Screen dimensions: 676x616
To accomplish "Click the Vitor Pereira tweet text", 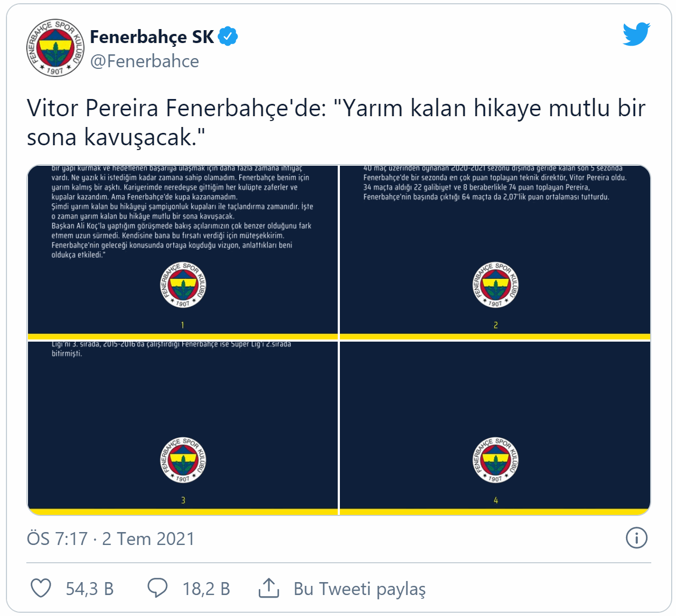I will tap(336, 123).
